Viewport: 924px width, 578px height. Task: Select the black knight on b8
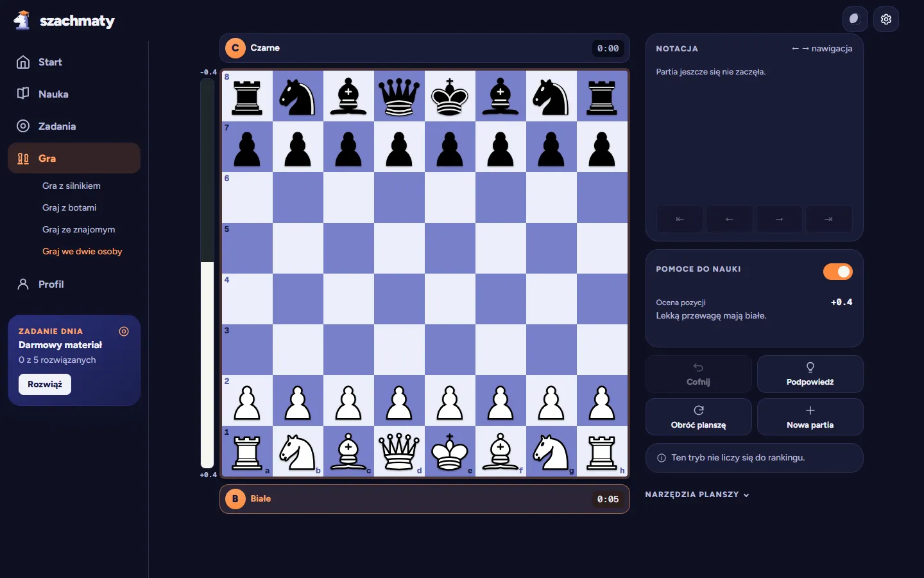(298, 96)
